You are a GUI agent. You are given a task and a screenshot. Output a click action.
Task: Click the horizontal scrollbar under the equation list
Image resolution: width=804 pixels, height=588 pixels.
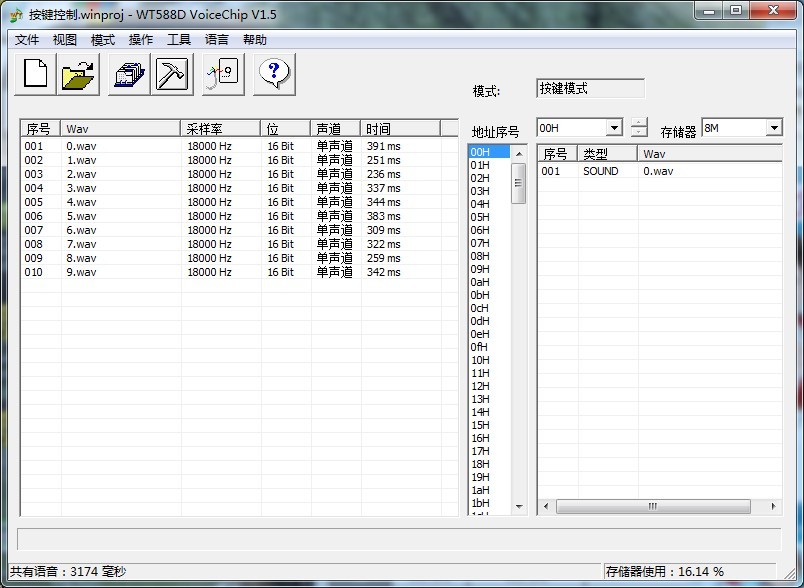point(652,506)
